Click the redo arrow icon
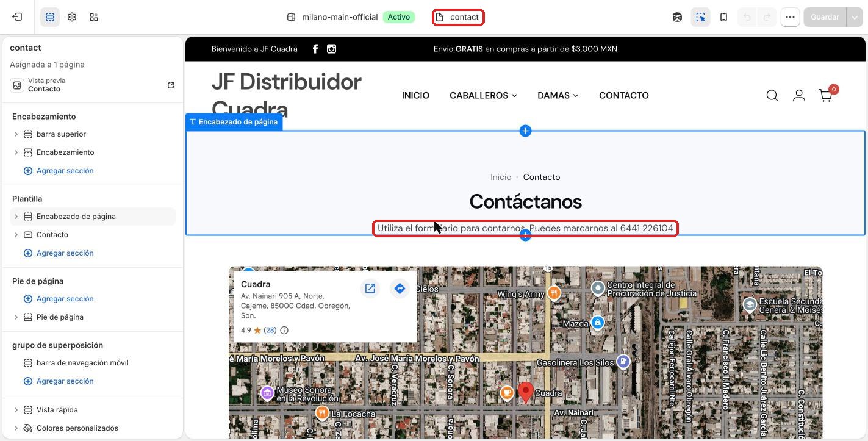This screenshot has width=868, height=441. 767,17
